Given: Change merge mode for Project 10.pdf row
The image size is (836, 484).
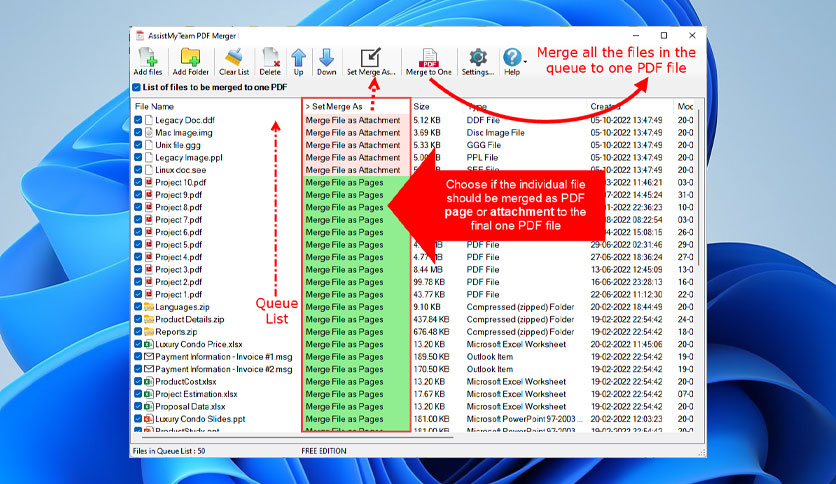Looking at the screenshot, I should click(344, 182).
